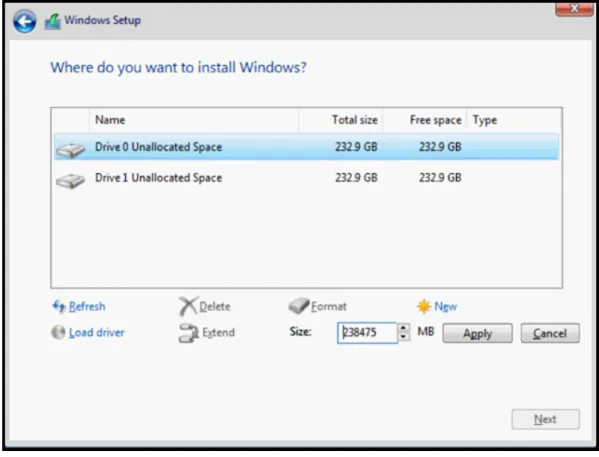
Task: Click the Format drive icon
Action: (299, 306)
